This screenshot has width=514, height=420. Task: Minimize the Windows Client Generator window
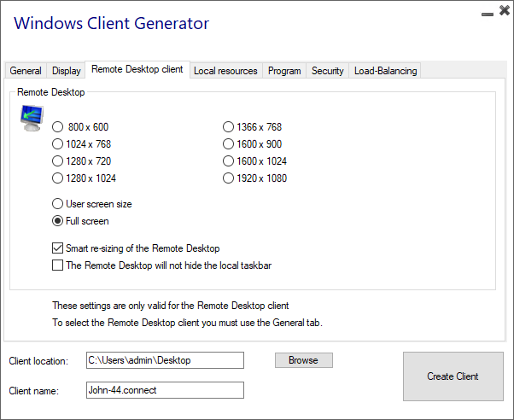[486, 14]
